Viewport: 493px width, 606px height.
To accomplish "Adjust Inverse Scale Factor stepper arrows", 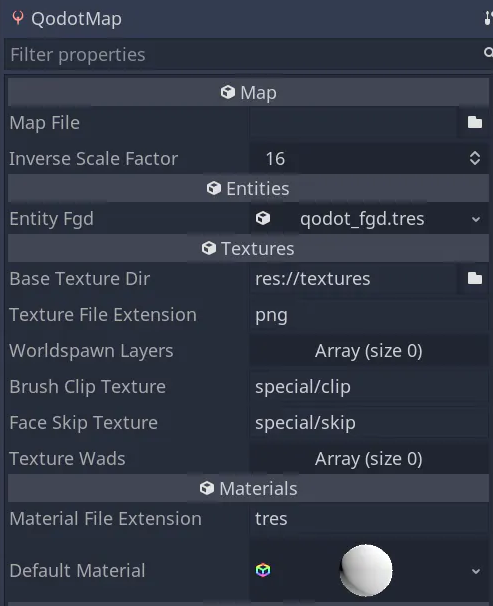I will click(475, 158).
